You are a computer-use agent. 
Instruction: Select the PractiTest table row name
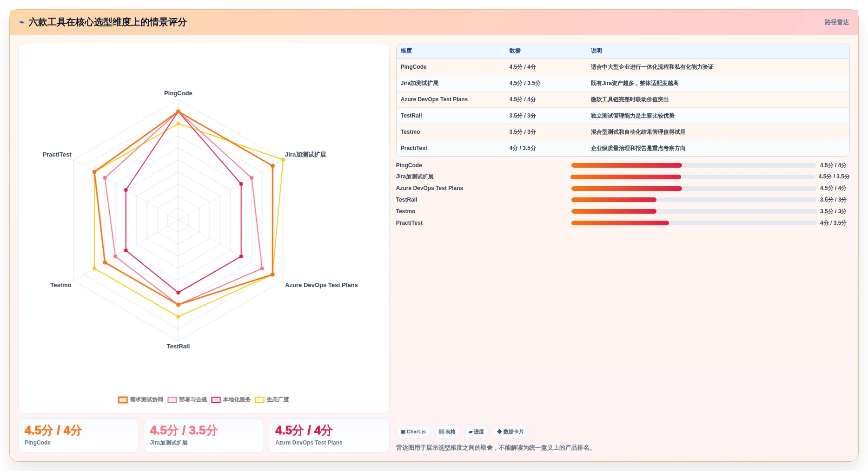point(414,148)
